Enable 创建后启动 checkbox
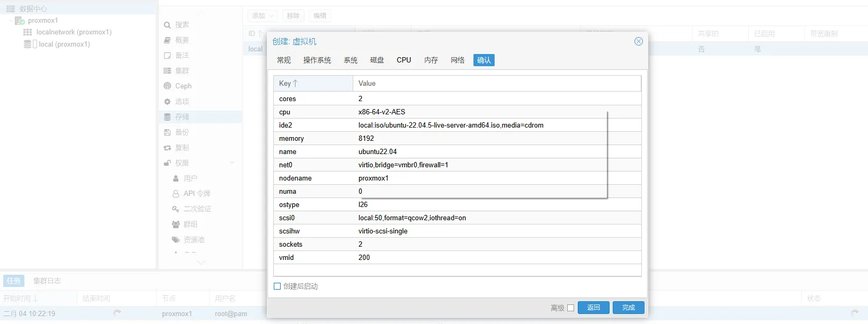 tap(277, 286)
